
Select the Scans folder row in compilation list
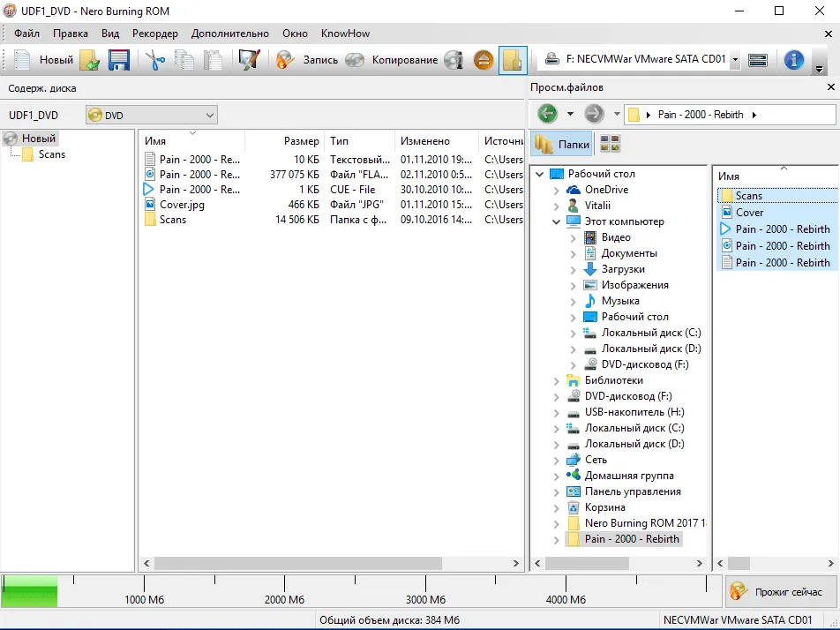(173, 219)
